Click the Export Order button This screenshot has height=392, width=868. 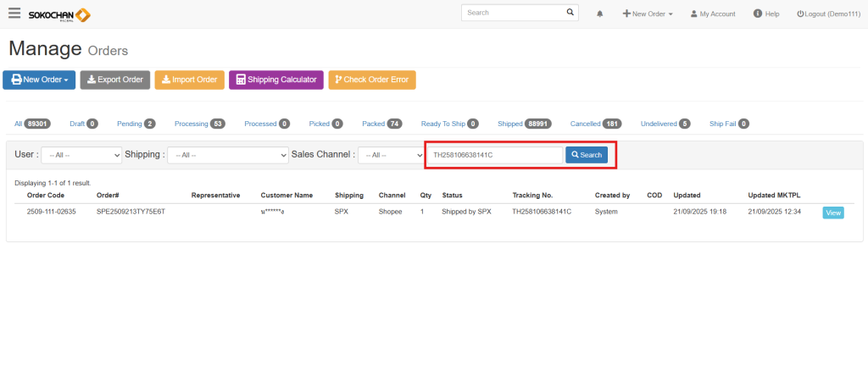click(x=115, y=80)
